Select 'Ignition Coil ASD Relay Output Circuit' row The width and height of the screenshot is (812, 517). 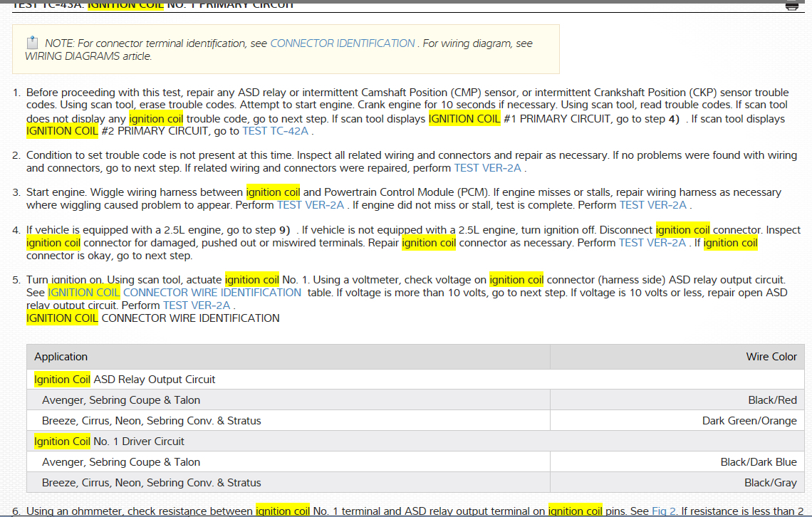coord(415,380)
